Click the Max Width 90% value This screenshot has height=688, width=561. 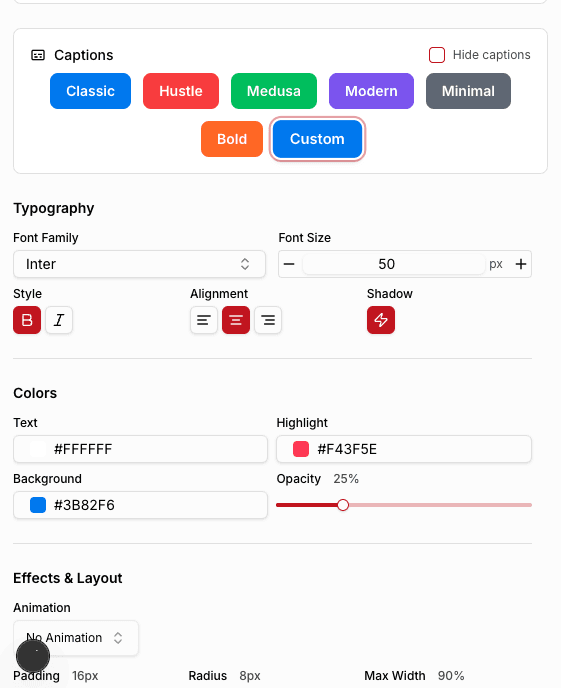coord(451,676)
